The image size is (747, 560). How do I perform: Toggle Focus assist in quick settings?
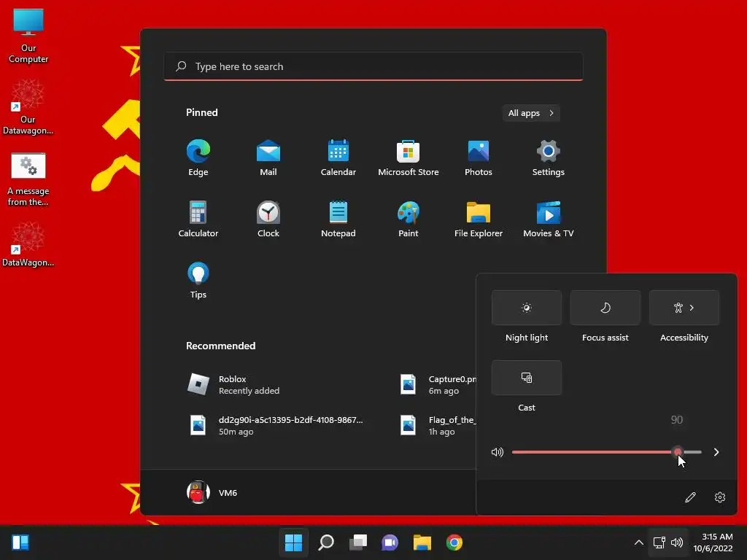coord(605,308)
